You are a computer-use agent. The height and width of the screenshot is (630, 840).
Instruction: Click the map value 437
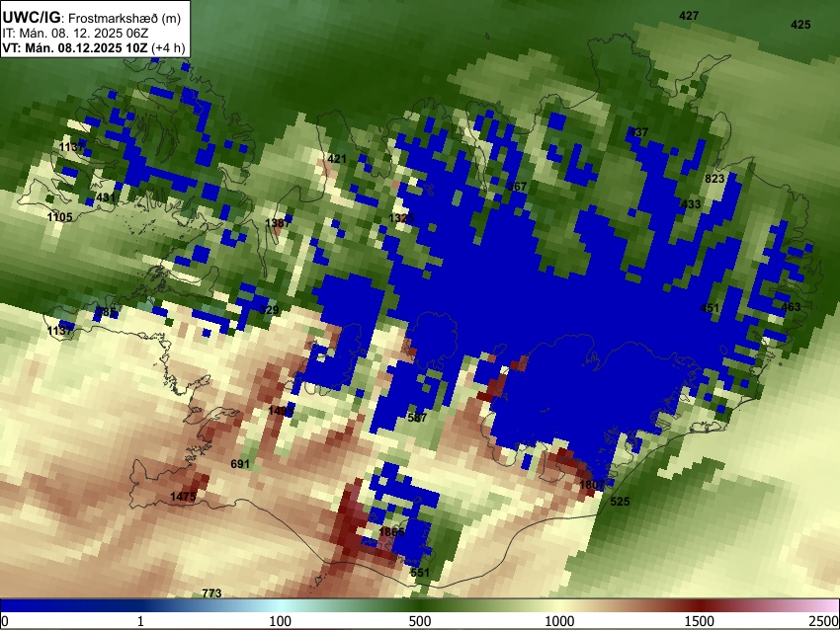[x=638, y=131]
